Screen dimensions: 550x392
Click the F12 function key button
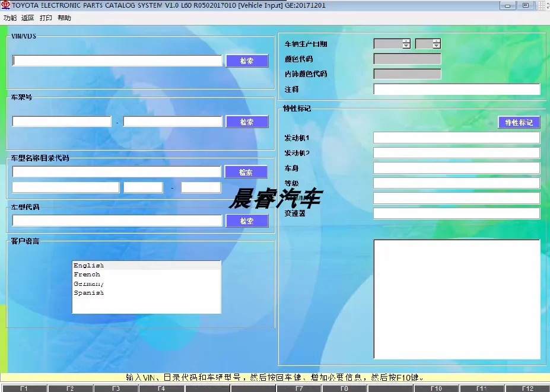(528, 388)
